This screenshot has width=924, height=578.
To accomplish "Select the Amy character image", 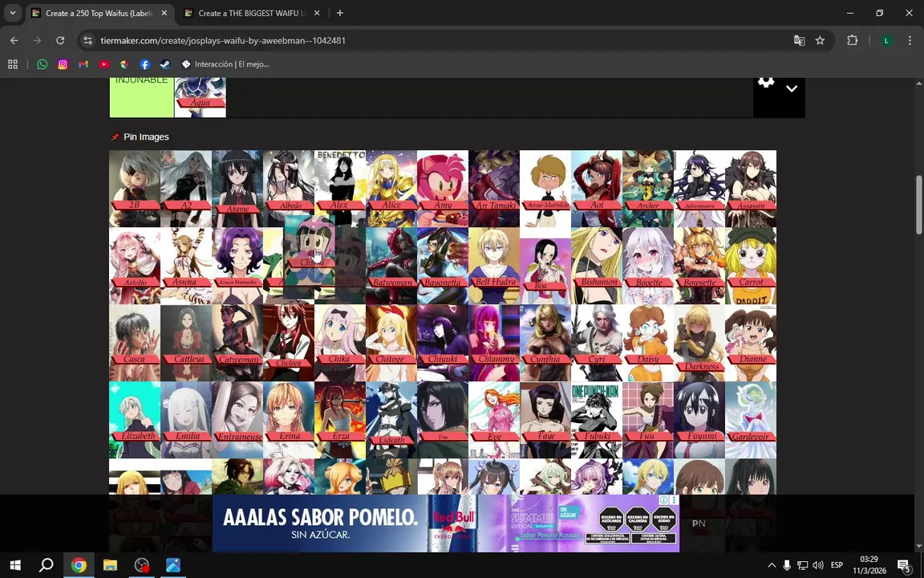I will [x=443, y=188].
